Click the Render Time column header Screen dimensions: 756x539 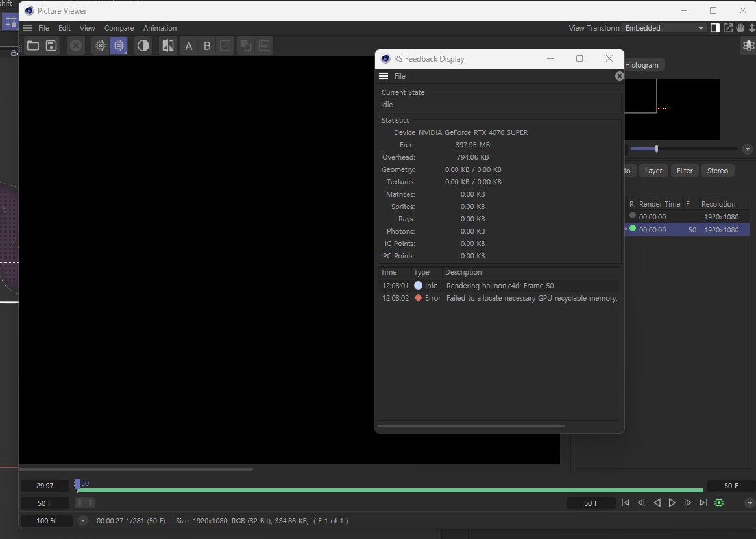coord(659,204)
